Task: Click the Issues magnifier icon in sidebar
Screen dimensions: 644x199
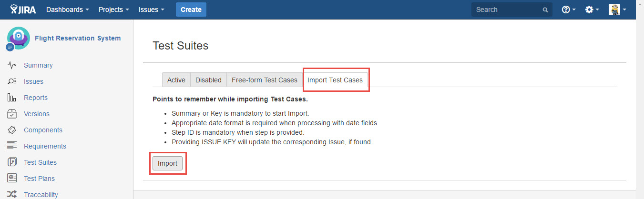Action: (x=12, y=81)
